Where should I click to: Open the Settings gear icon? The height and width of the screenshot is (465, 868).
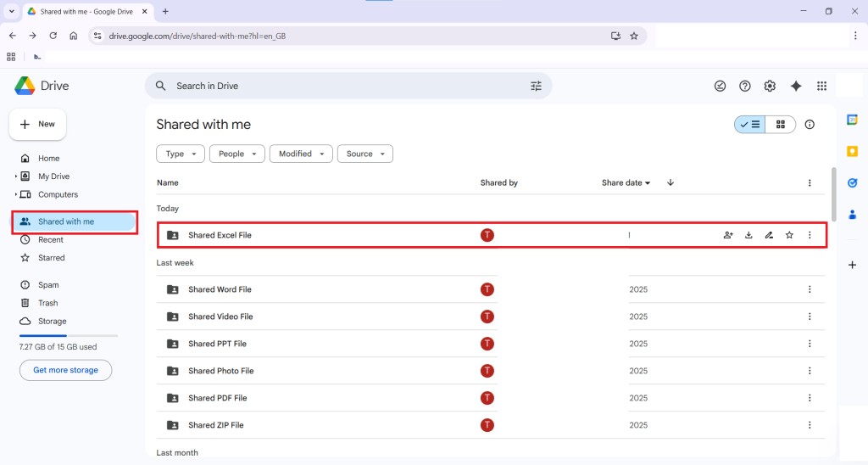(x=770, y=86)
